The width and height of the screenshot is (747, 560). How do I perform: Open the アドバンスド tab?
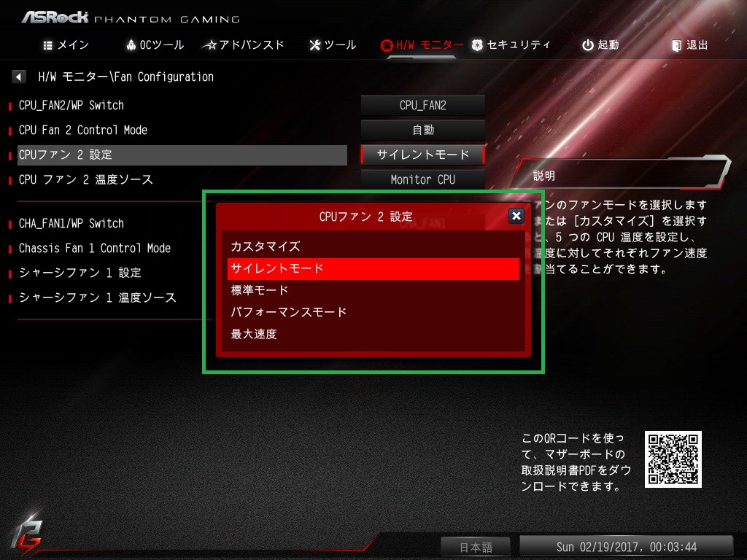pos(243,45)
